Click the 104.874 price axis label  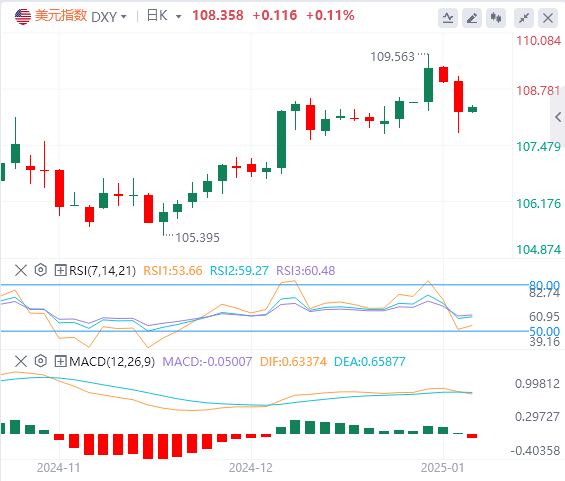pos(539,249)
